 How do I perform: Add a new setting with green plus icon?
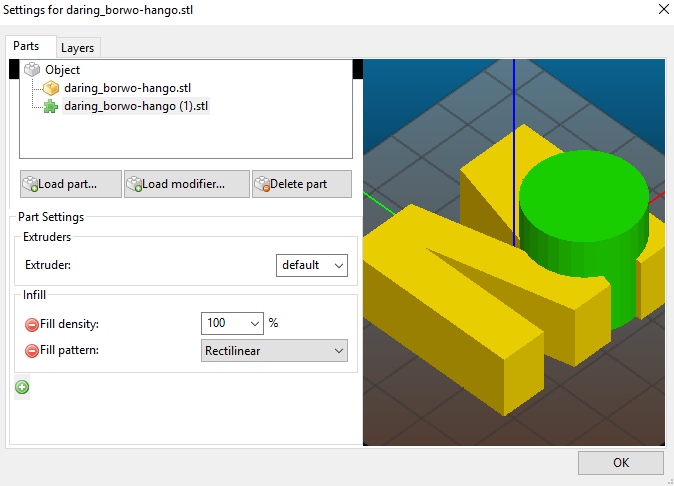pos(22,387)
